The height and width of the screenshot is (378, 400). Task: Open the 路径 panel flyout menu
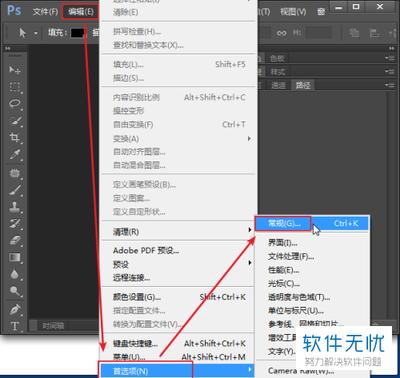[x=389, y=85]
